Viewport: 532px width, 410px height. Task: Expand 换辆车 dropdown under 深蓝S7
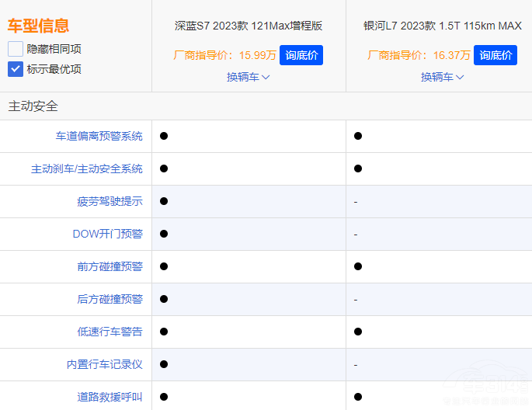tap(249, 77)
